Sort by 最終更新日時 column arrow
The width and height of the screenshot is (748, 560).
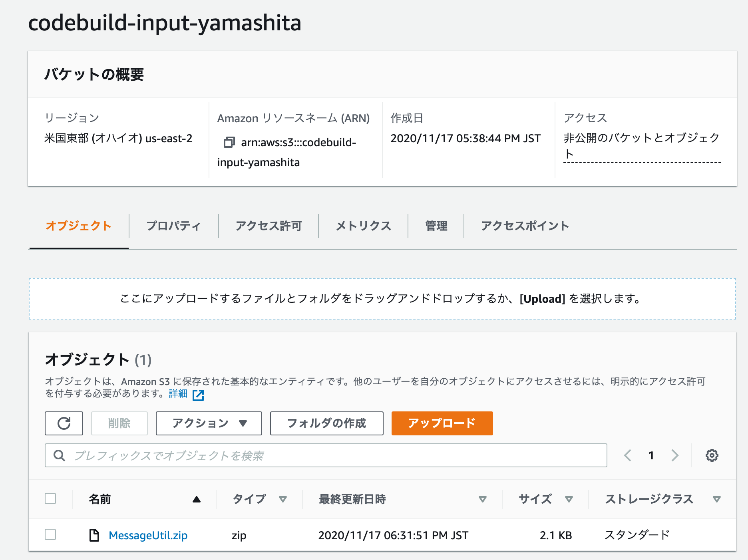pyautogui.click(x=483, y=499)
